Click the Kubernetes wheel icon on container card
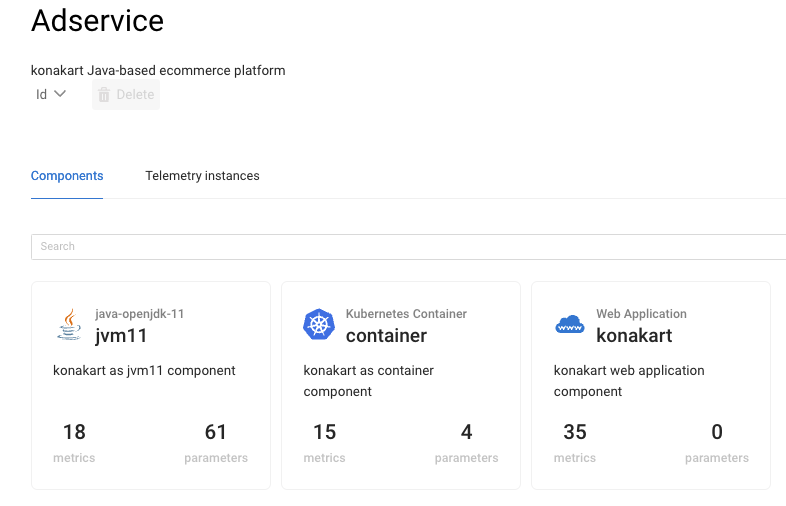This screenshot has height=506, width=786. (318, 324)
